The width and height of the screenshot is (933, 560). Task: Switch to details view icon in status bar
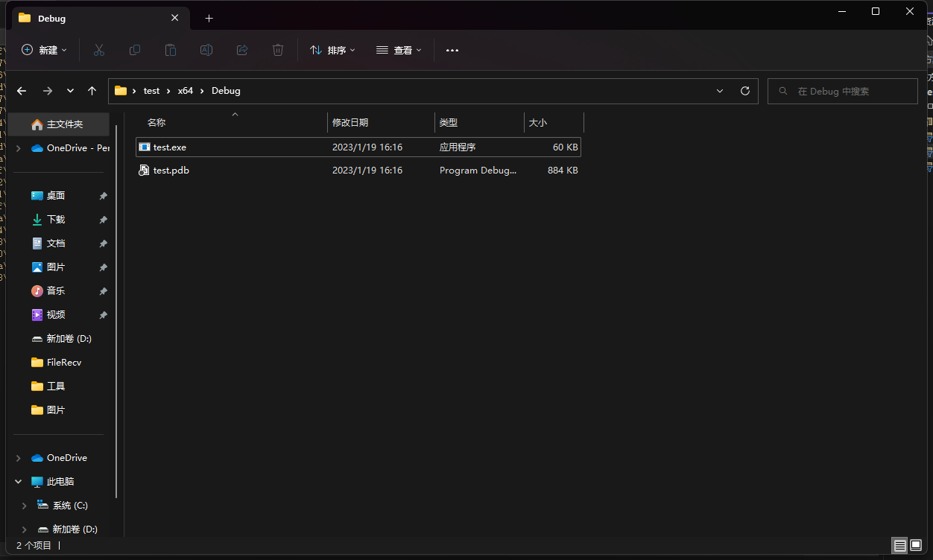[900, 546]
